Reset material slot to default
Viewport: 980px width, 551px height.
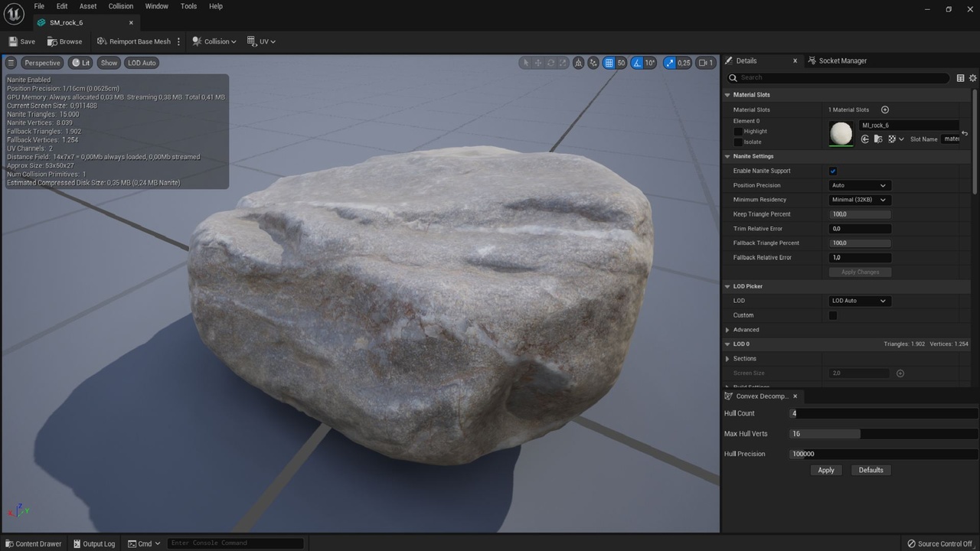point(965,133)
